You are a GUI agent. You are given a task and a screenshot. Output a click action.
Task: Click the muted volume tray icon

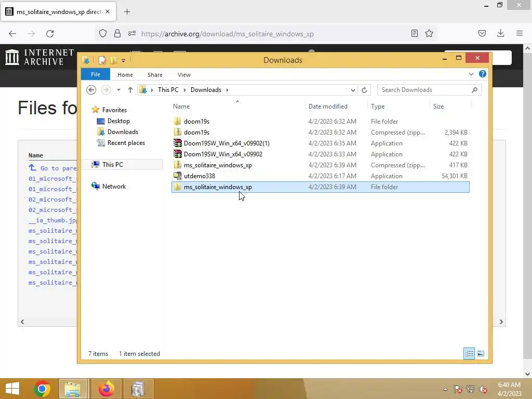click(x=483, y=389)
